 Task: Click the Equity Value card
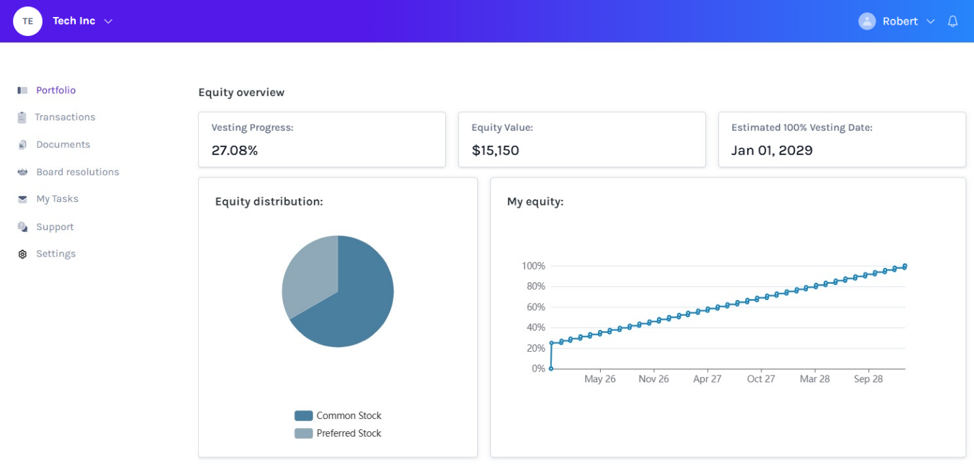click(581, 139)
